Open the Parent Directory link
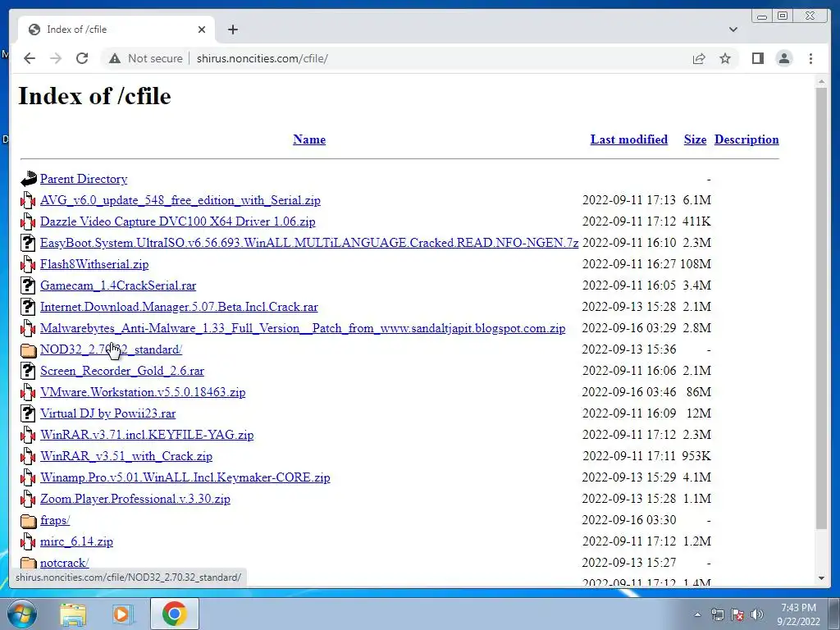This screenshot has width=840, height=630. [84, 179]
